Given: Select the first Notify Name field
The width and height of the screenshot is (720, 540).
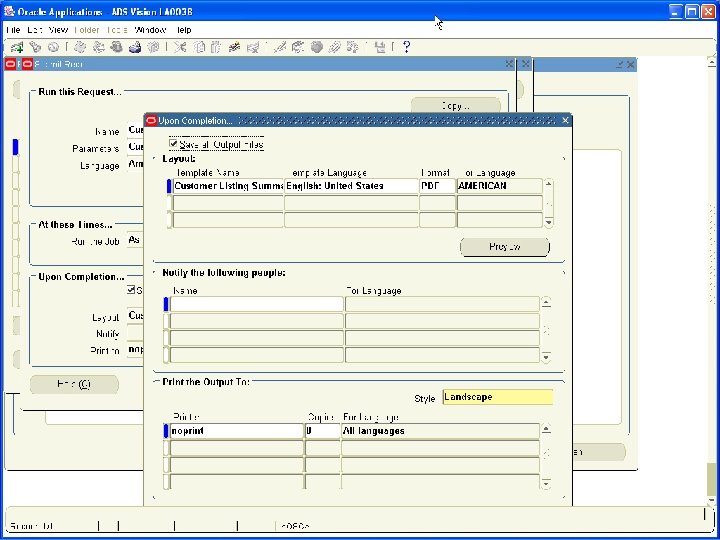Looking at the screenshot, I should (x=256, y=304).
